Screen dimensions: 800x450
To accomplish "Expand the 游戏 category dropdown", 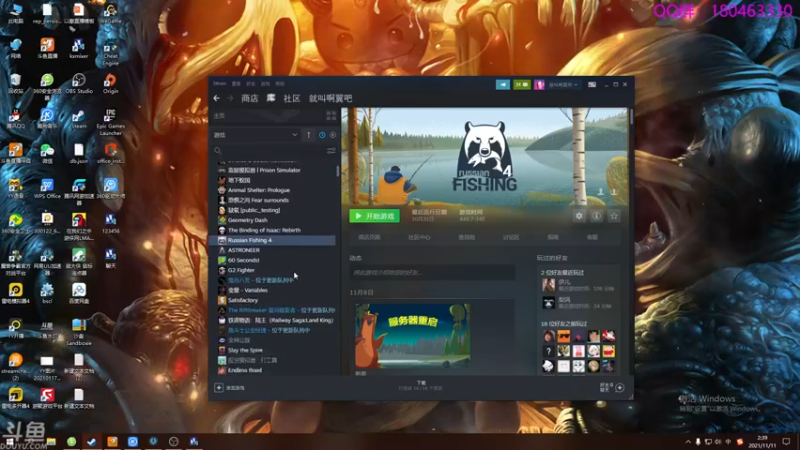I will click(294, 135).
